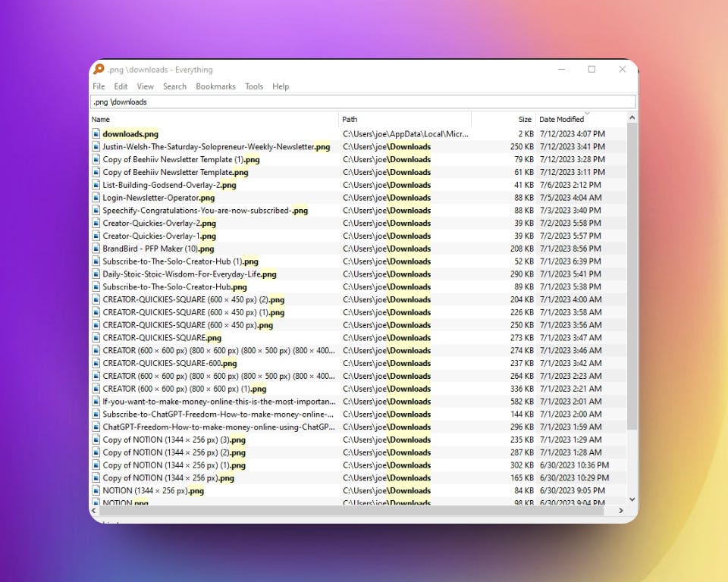
Task: Click date 7/12/2023 4:07 PM
Action: [x=572, y=134]
